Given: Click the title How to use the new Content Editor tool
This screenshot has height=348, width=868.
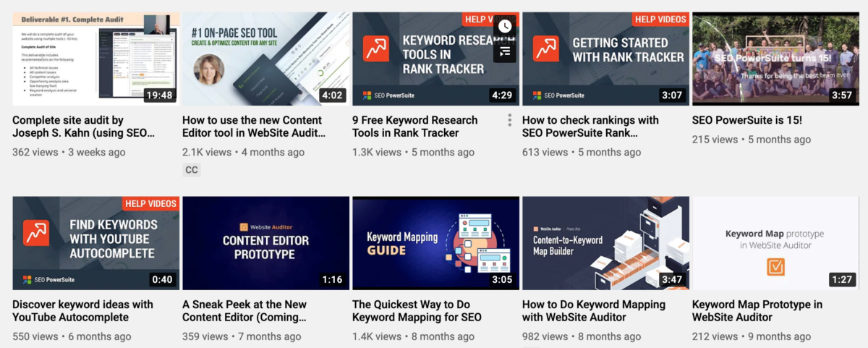Looking at the screenshot, I should point(254,127).
